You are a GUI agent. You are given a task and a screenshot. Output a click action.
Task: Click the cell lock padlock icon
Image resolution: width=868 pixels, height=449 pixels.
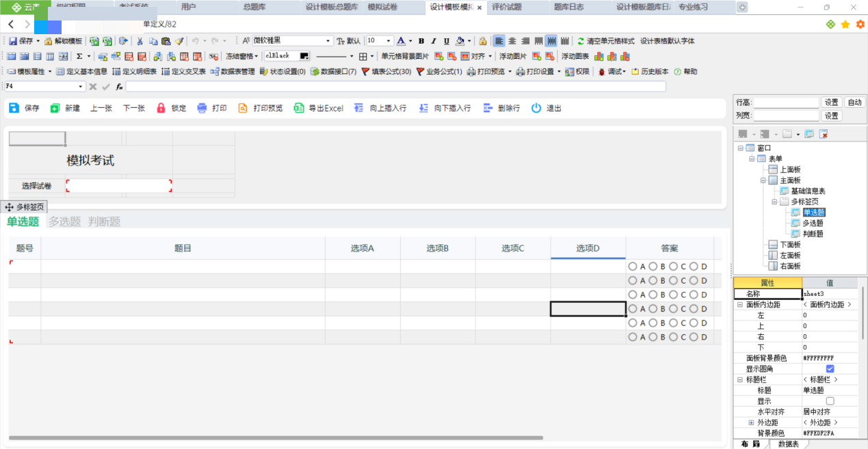tap(483, 41)
